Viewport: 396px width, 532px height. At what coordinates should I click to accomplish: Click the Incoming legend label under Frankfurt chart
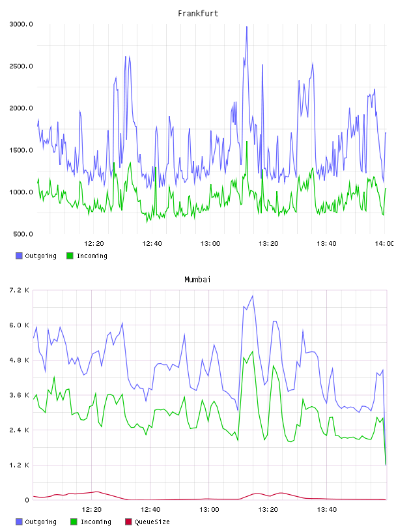point(92,256)
